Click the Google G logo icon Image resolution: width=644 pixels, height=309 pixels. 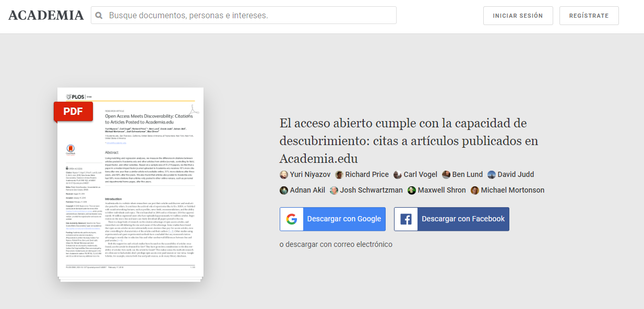[292, 219]
